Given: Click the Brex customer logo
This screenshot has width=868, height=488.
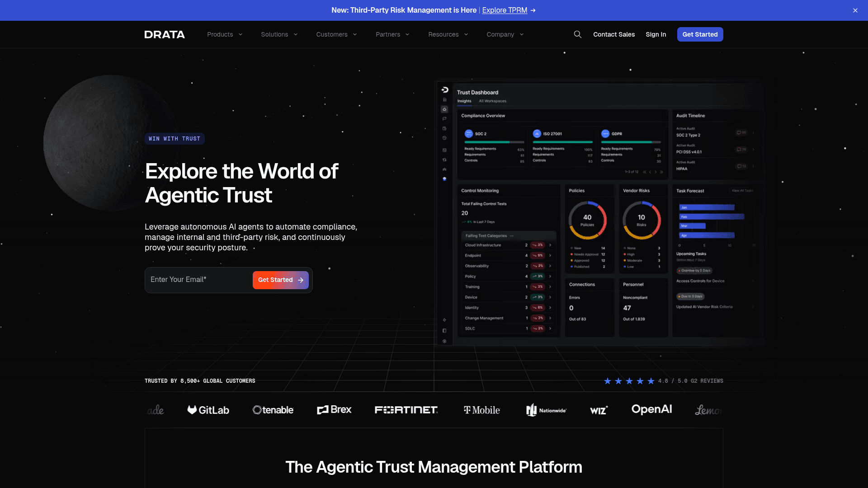Looking at the screenshot, I should pos(334,409).
